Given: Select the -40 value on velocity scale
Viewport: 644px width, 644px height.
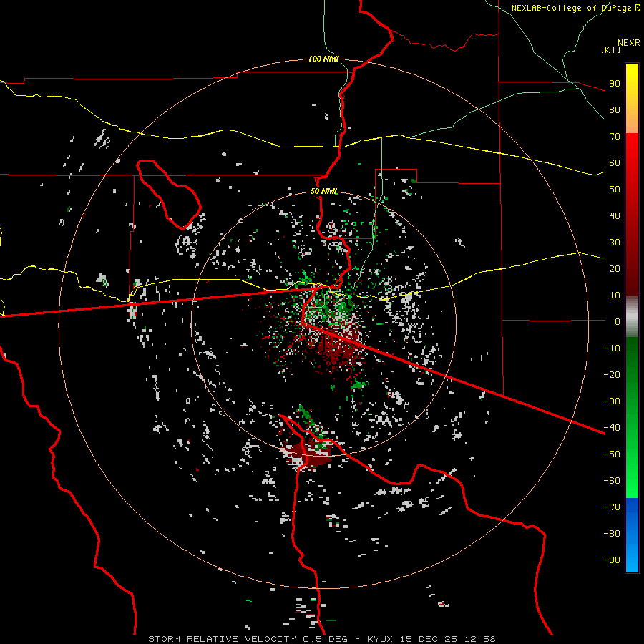Looking at the screenshot, I should click(x=612, y=428).
